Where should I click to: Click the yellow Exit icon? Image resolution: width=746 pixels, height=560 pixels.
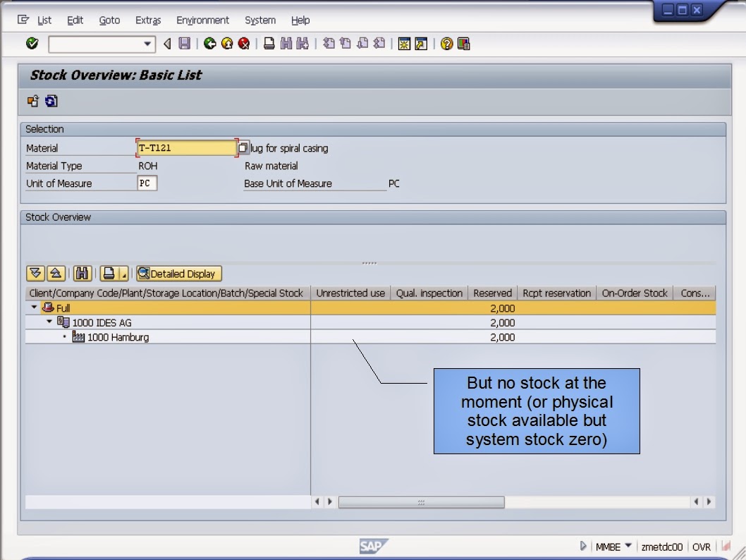click(227, 44)
